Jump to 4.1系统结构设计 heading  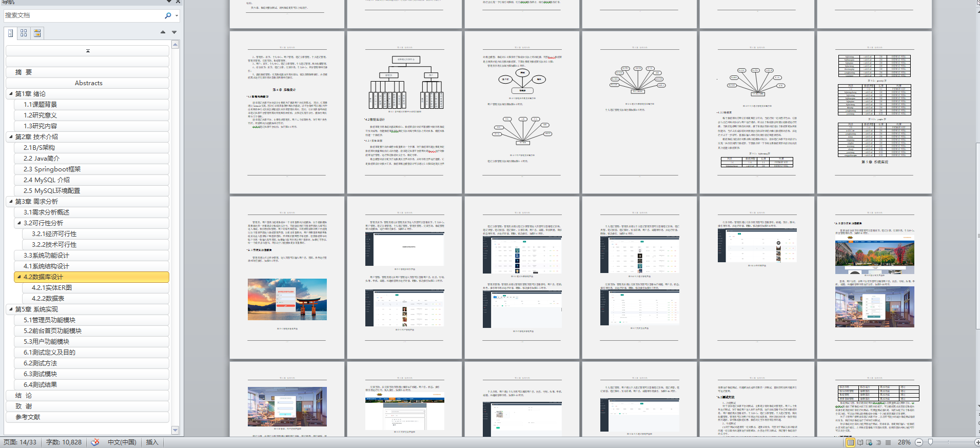91,266
